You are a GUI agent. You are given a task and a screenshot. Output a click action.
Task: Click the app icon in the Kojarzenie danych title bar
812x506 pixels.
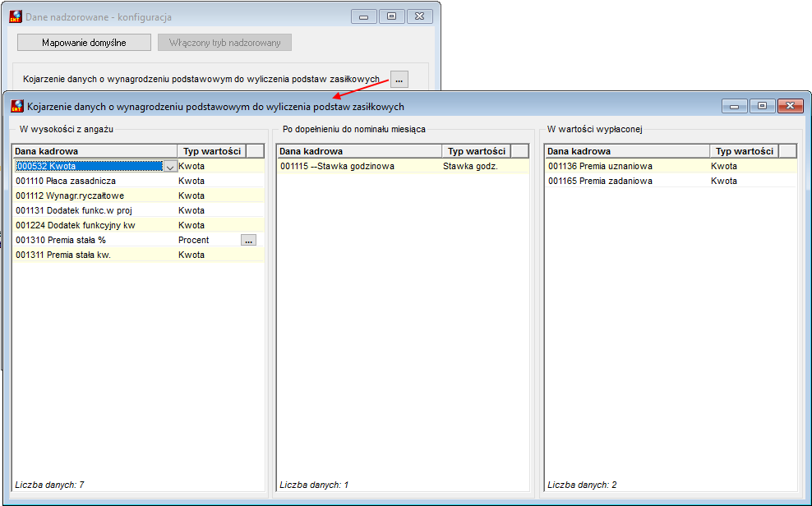pyautogui.click(x=17, y=106)
